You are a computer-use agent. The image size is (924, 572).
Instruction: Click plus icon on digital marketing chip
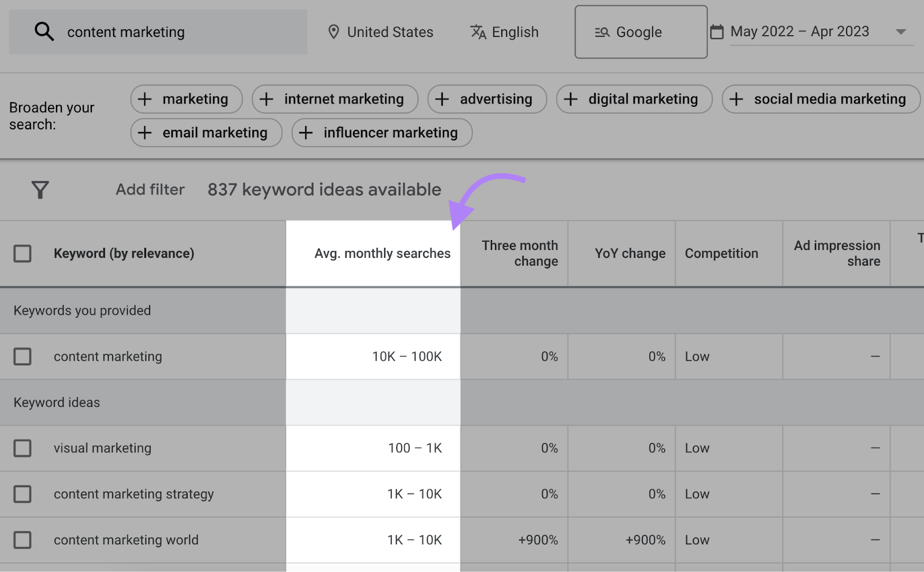[571, 99]
